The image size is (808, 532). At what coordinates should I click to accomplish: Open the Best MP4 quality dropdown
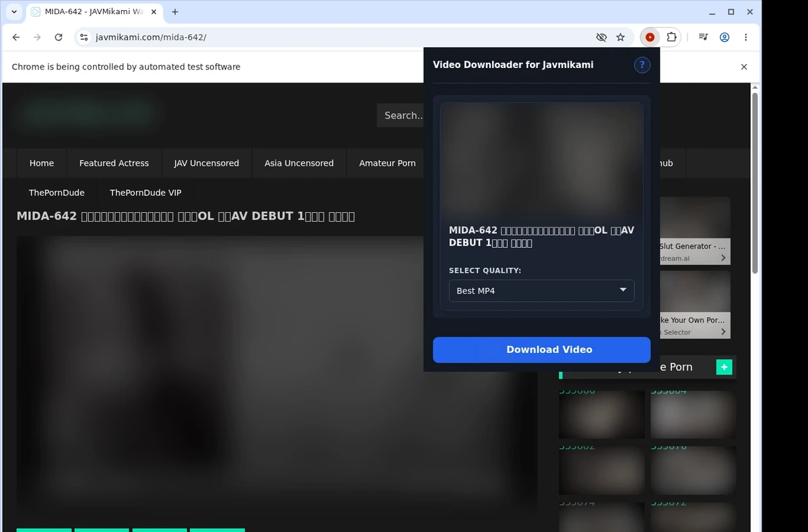pyautogui.click(x=541, y=291)
